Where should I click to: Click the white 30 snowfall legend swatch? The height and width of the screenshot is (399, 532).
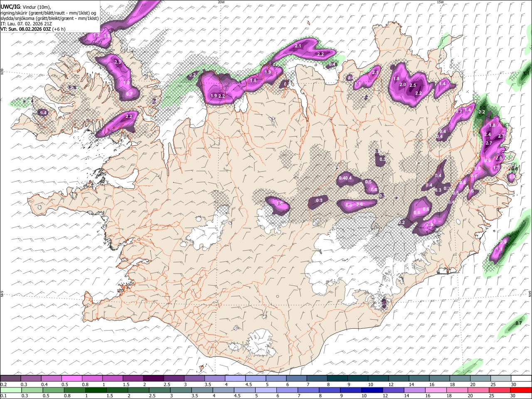521,379
